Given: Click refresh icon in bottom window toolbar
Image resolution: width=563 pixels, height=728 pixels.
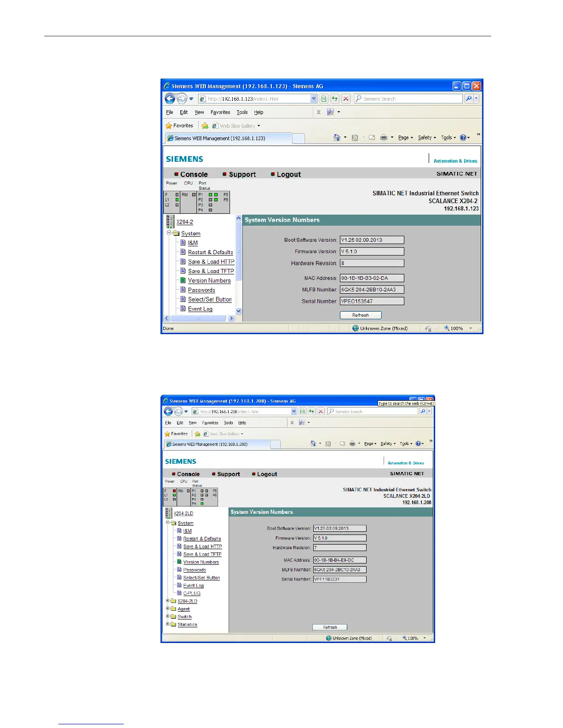Looking at the screenshot, I should click(x=311, y=411).
